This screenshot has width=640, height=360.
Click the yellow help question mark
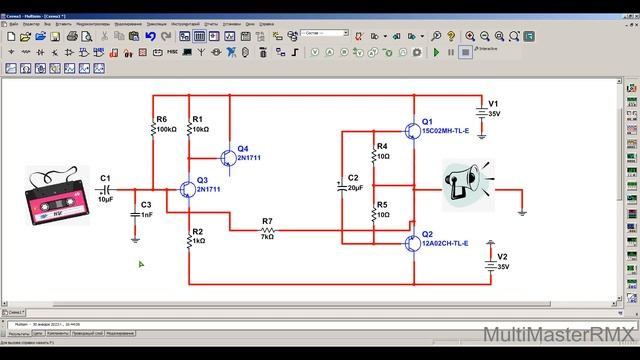[451, 36]
